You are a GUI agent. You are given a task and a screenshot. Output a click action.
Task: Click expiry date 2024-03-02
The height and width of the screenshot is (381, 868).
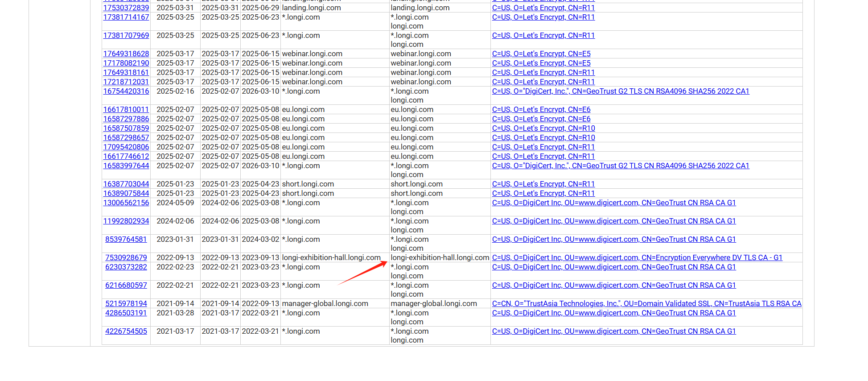pyautogui.click(x=260, y=239)
